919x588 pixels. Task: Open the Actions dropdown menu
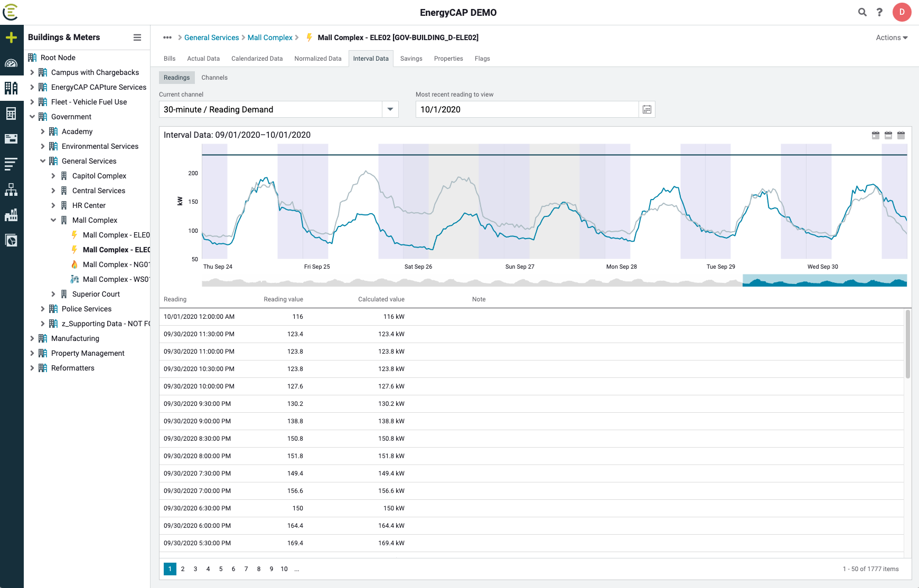coord(892,37)
